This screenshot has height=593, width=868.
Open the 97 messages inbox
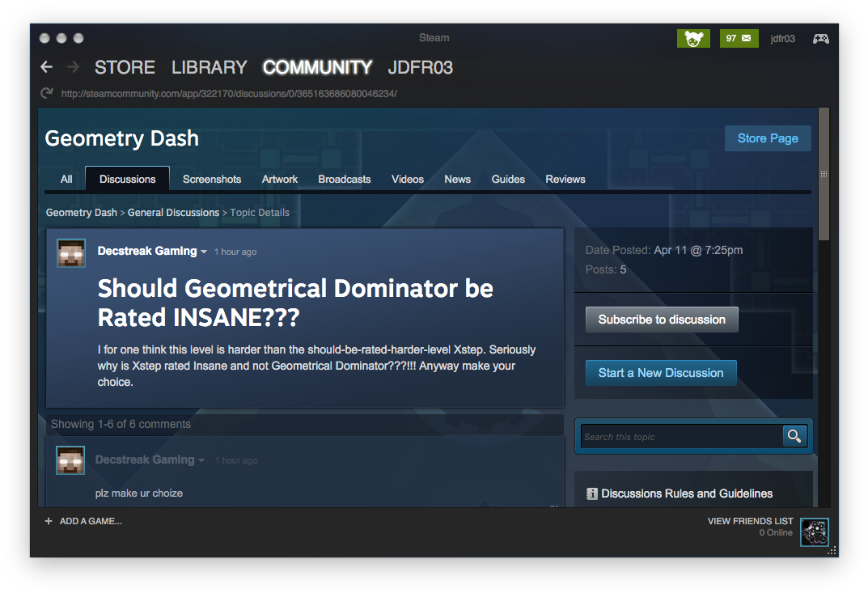(x=739, y=38)
